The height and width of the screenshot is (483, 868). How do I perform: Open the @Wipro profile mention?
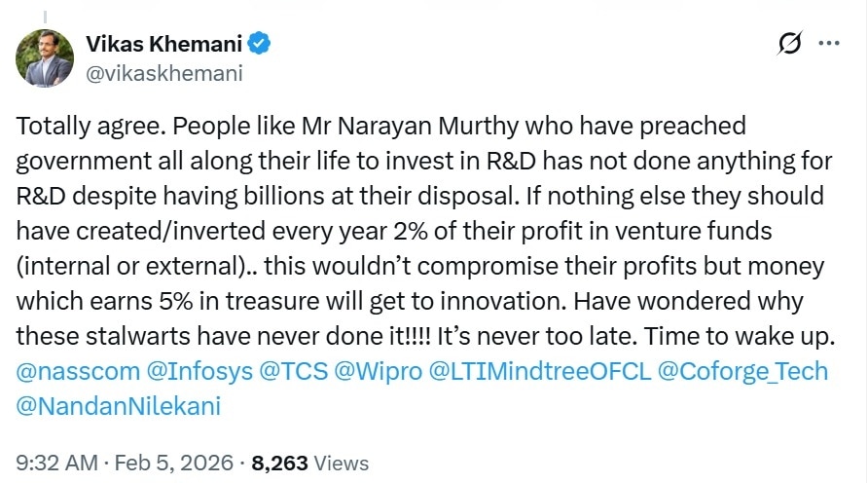(x=366, y=371)
